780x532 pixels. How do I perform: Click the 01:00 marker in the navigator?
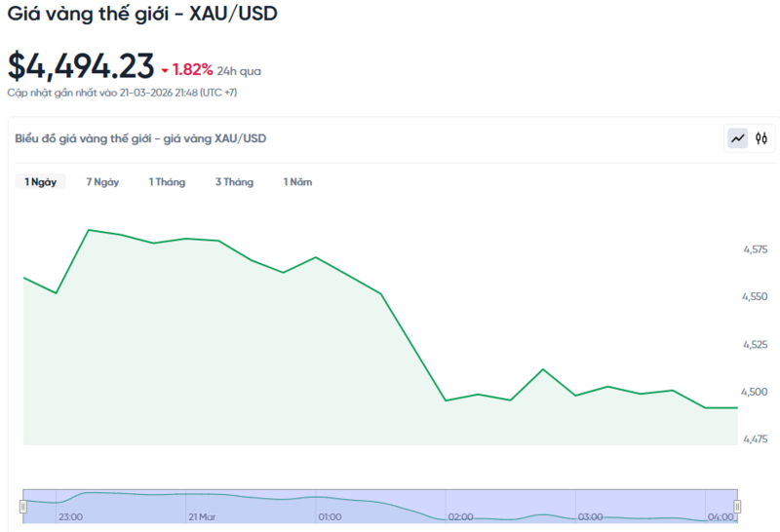point(330,516)
